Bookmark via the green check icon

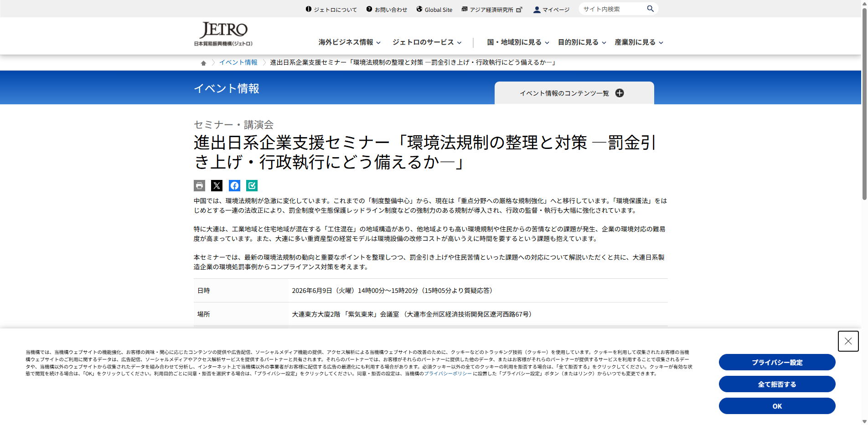(252, 185)
